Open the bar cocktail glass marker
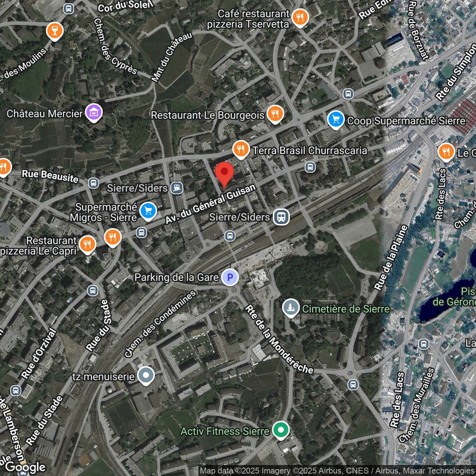This screenshot has height=476, width=476. (55, 30)
